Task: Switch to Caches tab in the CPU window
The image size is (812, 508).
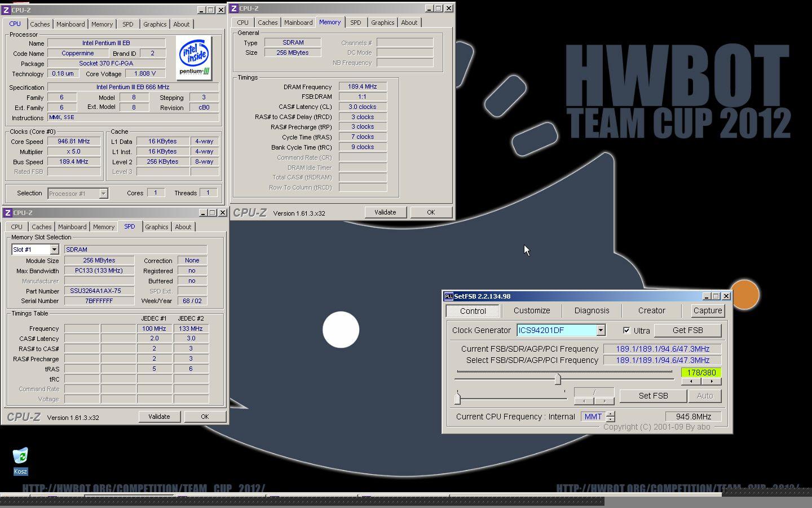Action: pyautogui.click(x=40, y=24)
